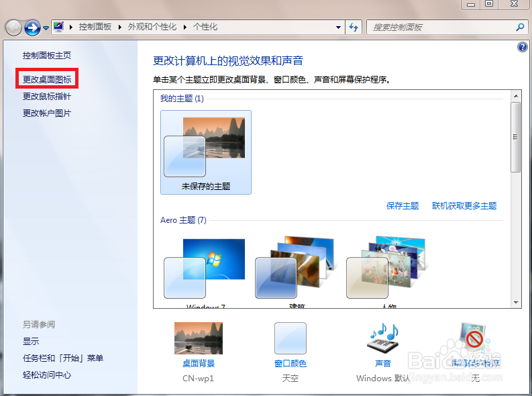The width and height of the screenshot is (532, 396).
Task: Click the theme list scrollbar thumb
Action: [516, 137]
